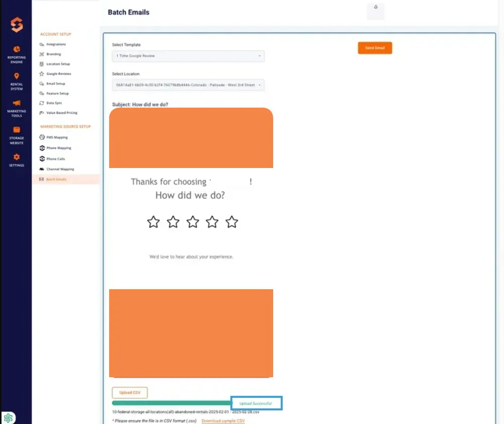The height and width of the screenshot is (424, 504).
Task: Open Phone Calls in the sidebar
Action: 56,159
